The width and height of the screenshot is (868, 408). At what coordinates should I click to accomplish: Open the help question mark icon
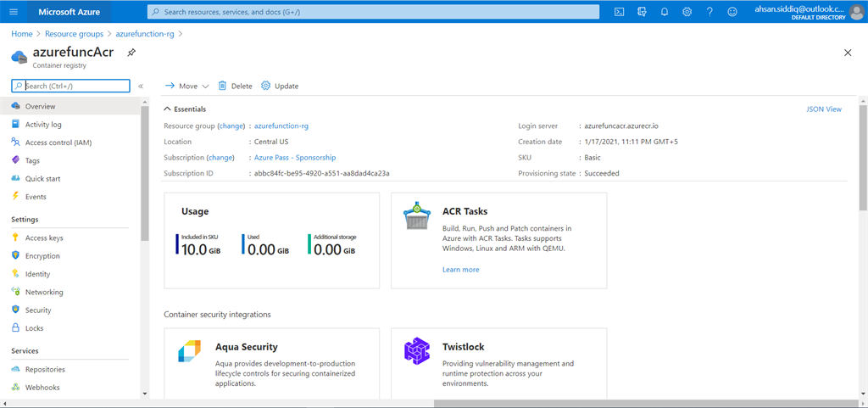709,12
